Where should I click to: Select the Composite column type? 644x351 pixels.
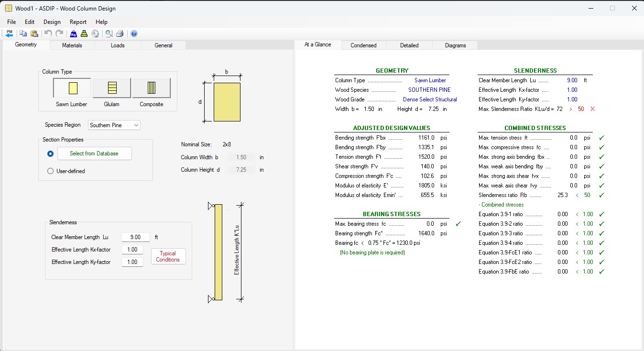point(152,88)
